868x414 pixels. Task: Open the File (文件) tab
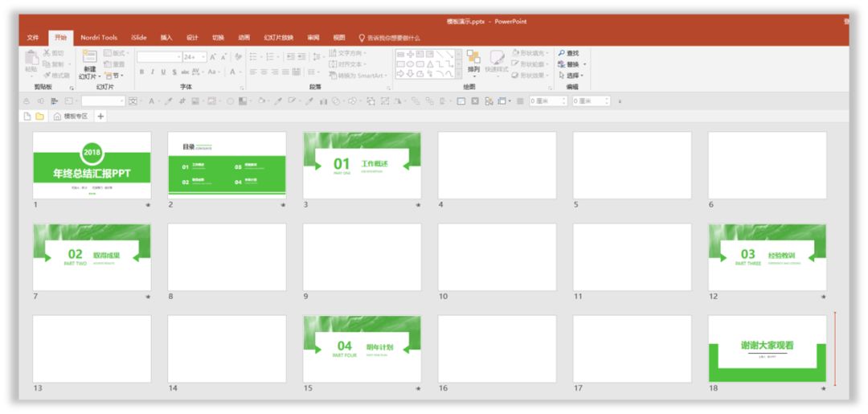point(33,38)
